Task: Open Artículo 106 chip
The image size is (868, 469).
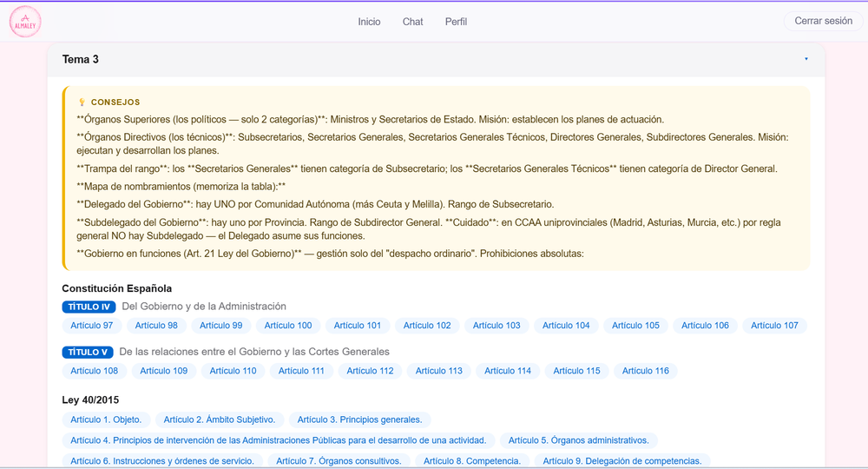Action: pyautogui.click(x=705, y=326)
